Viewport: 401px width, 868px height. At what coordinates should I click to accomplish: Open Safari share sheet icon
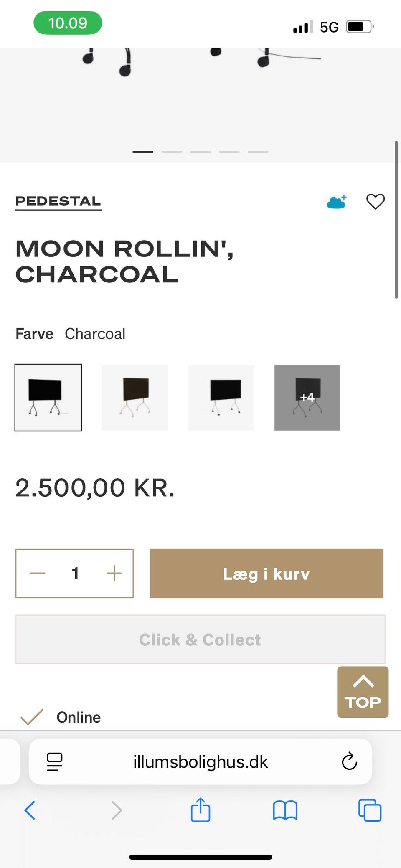(200, 810)
